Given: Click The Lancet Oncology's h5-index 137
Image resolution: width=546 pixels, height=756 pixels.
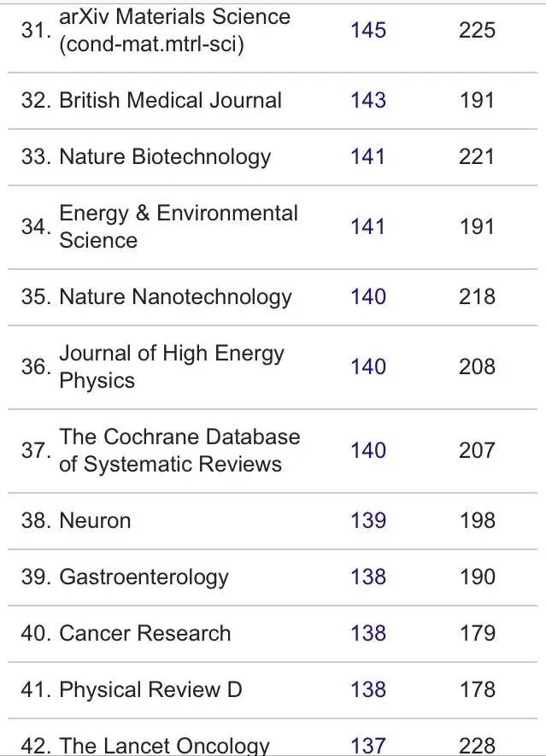Looking at the screenshot, I should 368,746.
